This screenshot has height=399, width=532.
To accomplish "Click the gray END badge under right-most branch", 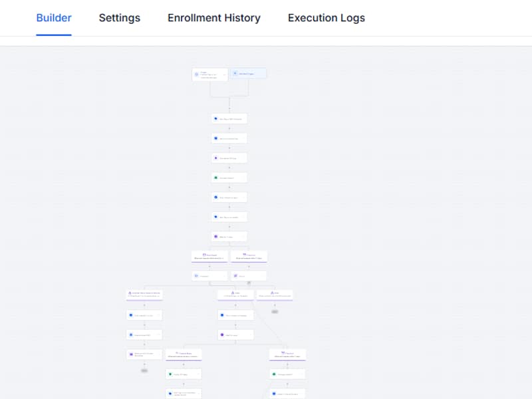I will 275,311.
